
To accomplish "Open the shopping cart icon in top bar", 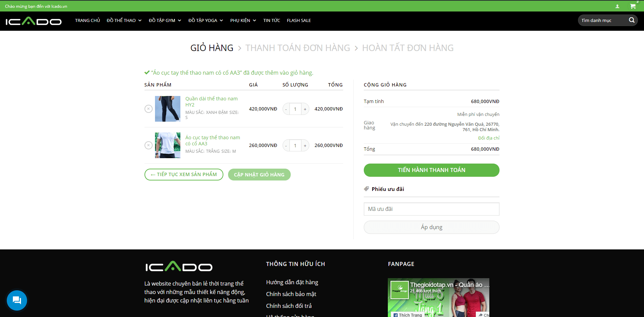I will pos(632,6).
